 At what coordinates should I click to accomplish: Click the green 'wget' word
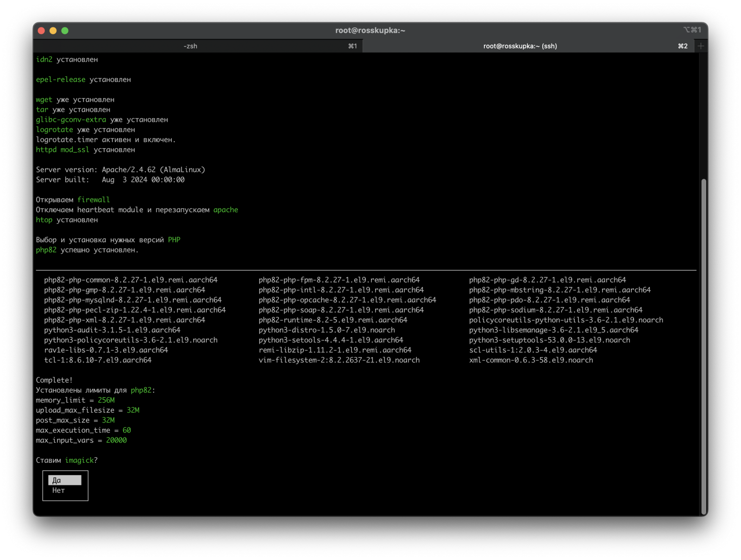point(44,100)
